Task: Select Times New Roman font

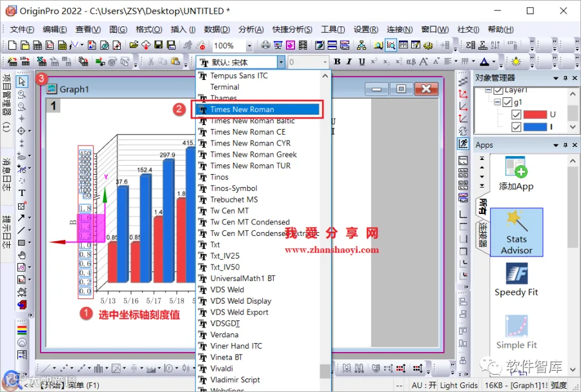Action: point(258,110)
